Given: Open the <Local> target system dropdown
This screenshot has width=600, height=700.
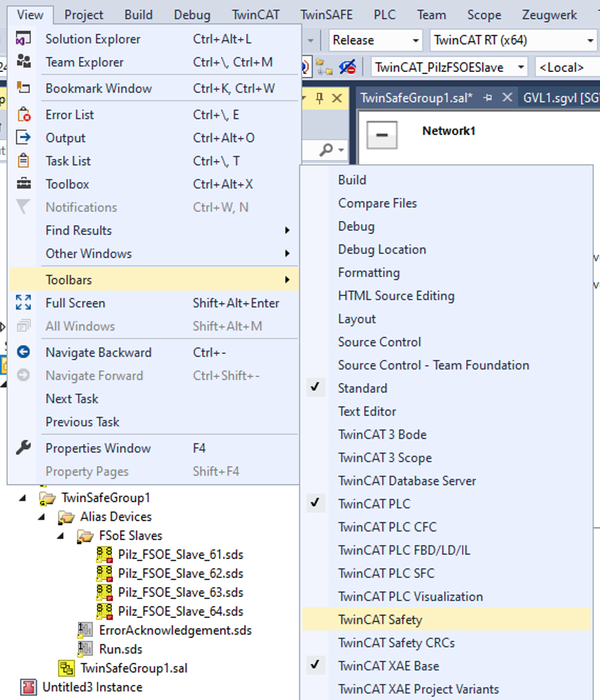Looking at the screenshot, I should 567,67.
